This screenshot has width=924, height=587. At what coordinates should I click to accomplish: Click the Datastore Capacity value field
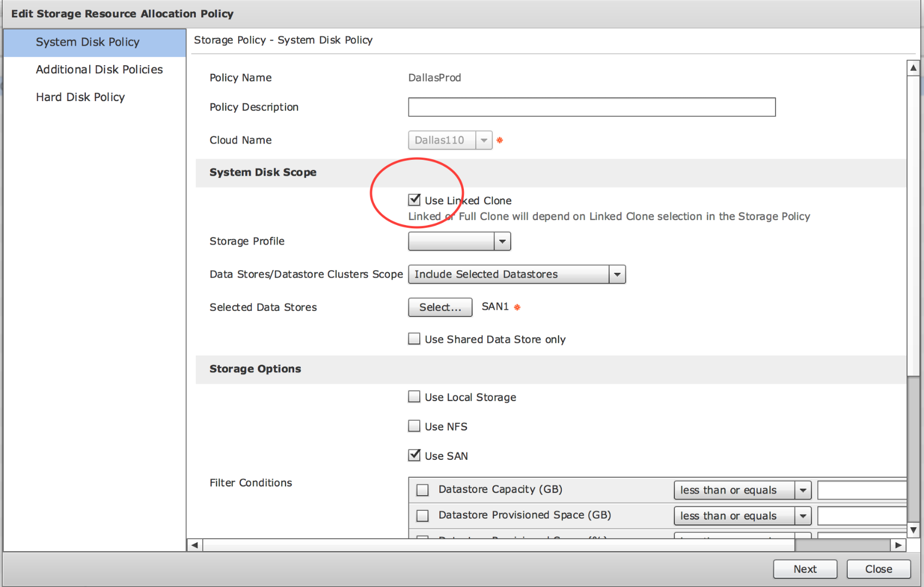(862, 490)
